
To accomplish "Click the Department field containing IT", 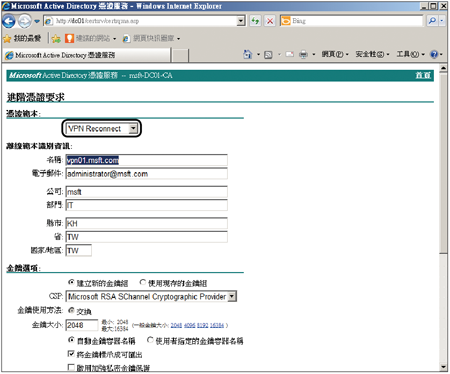I will (x=147, y=205).
